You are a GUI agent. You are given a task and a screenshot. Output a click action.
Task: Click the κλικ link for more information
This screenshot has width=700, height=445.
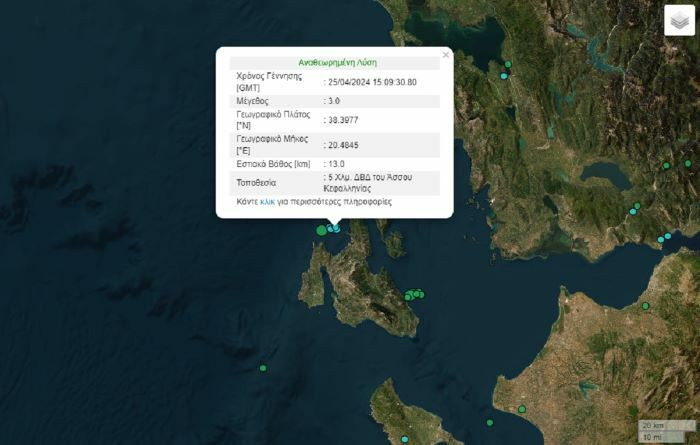(267, 201)
